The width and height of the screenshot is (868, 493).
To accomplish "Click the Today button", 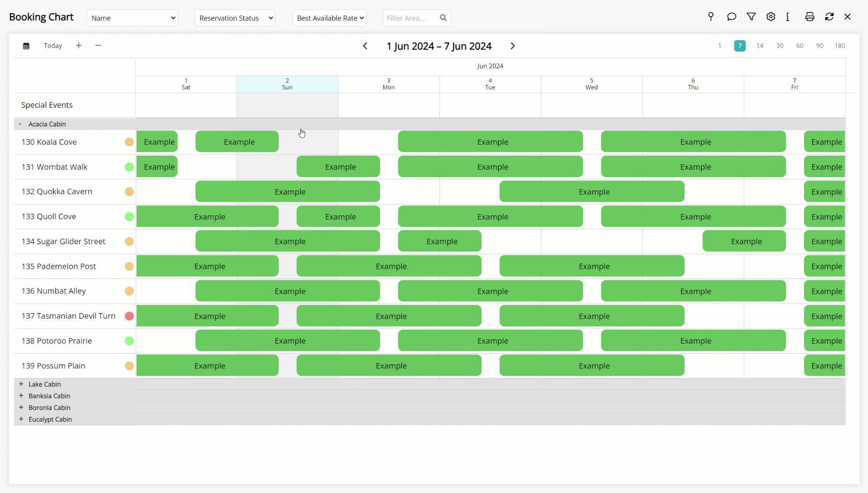I will 53,46.
